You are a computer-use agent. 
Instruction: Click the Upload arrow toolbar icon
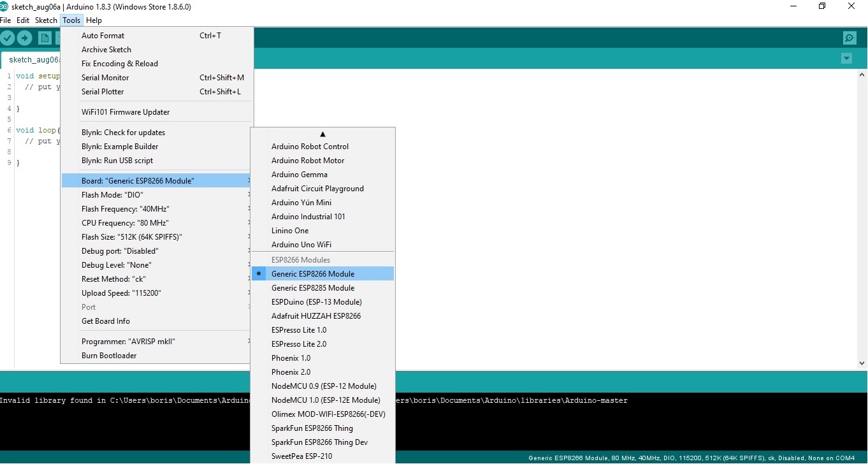24,38
